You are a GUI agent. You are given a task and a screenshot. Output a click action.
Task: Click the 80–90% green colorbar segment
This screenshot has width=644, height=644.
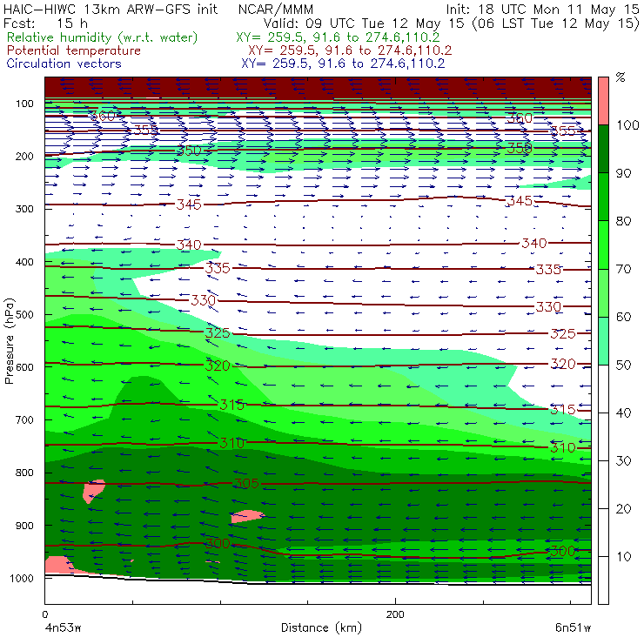603,197
